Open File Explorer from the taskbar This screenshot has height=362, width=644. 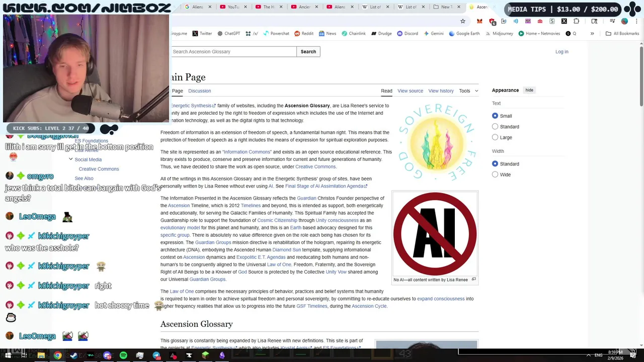click(41, 355)
